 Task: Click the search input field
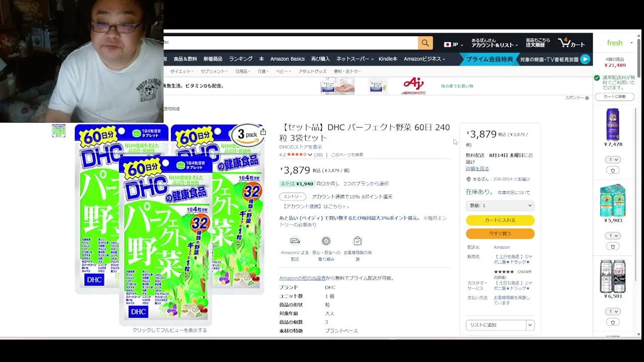pos(291,43)
